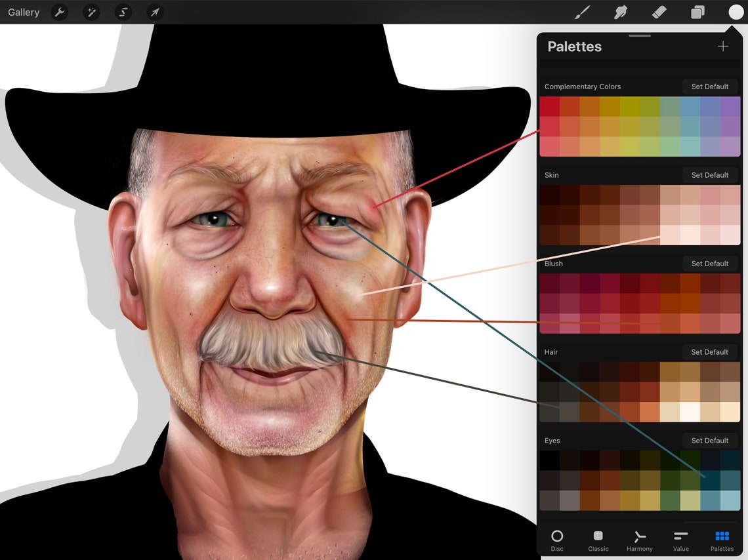The width and height of the screenshot is (748, 560).
Task: Open the Smudge tool
Action: [x=620, y=12]
